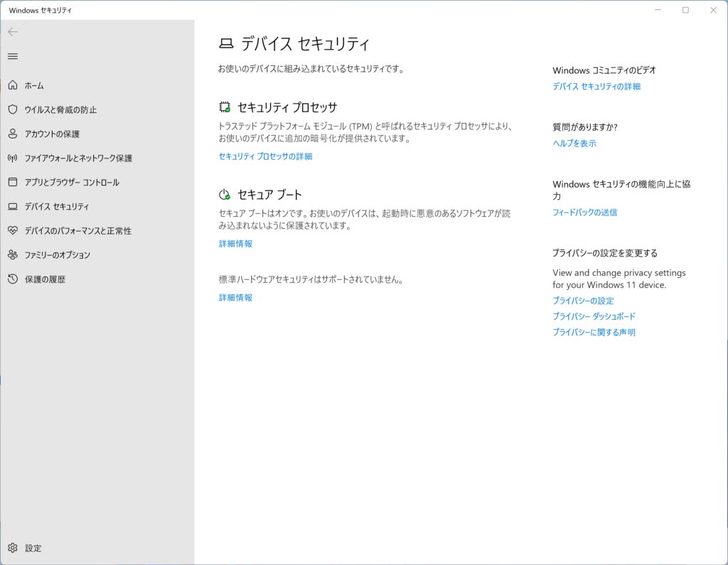Click the デバイス セキュリティ page title

coord(305,43)
